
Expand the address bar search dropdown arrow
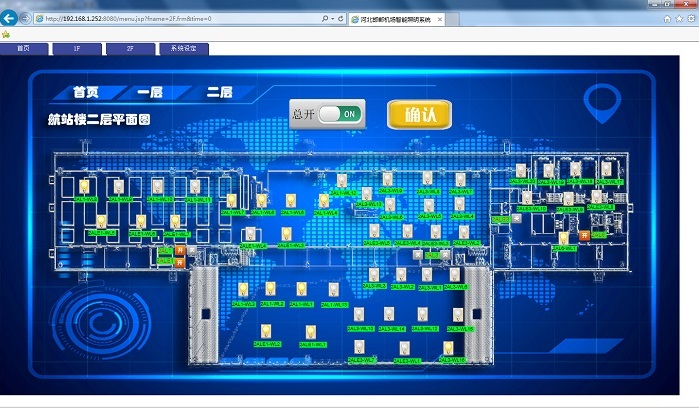(331, 19)
